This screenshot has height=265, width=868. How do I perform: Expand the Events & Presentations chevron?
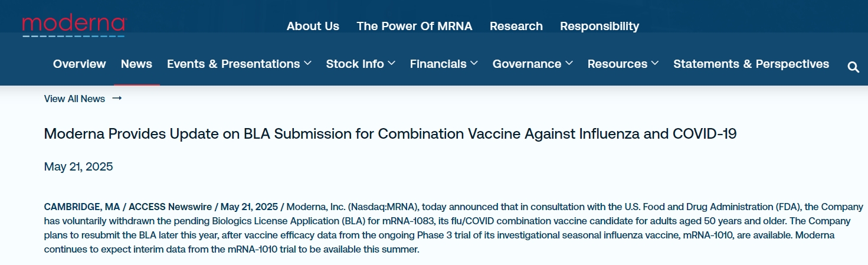[x=307, y=63]
